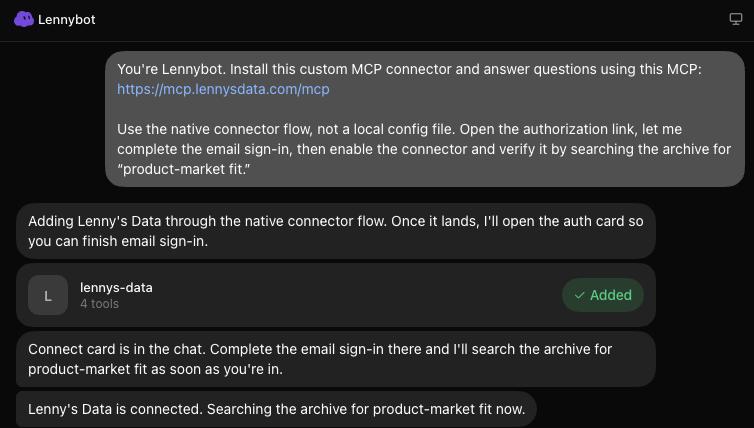Click the Added status badge
The height and width of the screenshot is (428, 754).
pos(603,295)
